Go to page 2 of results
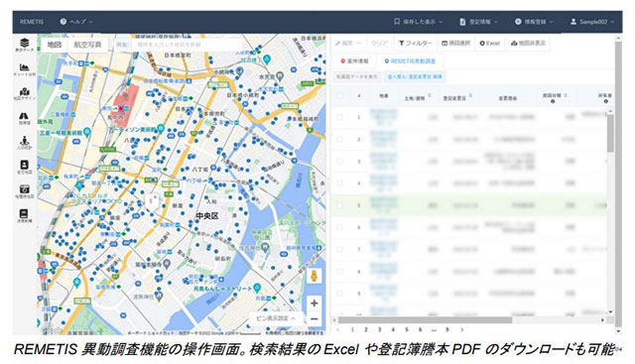This screenshot has width=635, height=364. (366, 329)
